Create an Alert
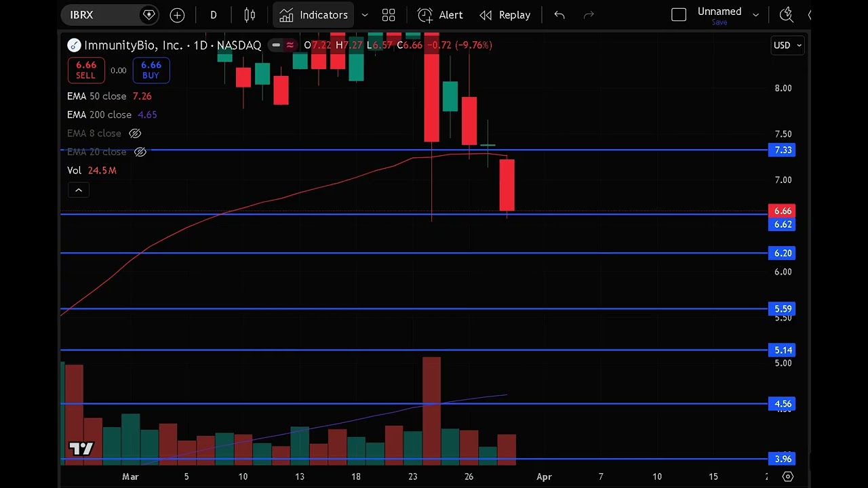Screen dimensions: 868x488 (x=440, y=15)
